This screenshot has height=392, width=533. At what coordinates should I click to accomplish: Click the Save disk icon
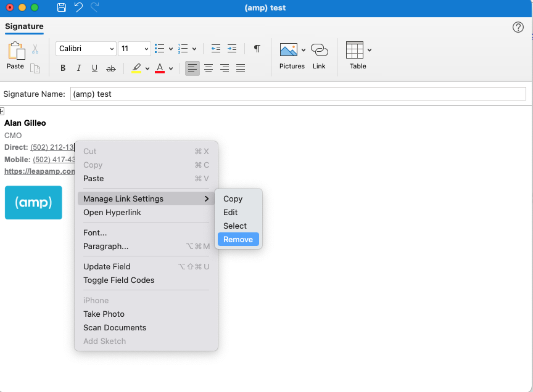[x=62, y=7]
